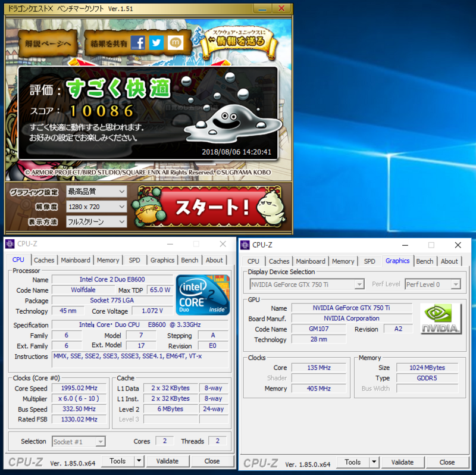476x475 pixels.
Task: Click Close button in right CPU-Z
Action: [x=447, y=462]
